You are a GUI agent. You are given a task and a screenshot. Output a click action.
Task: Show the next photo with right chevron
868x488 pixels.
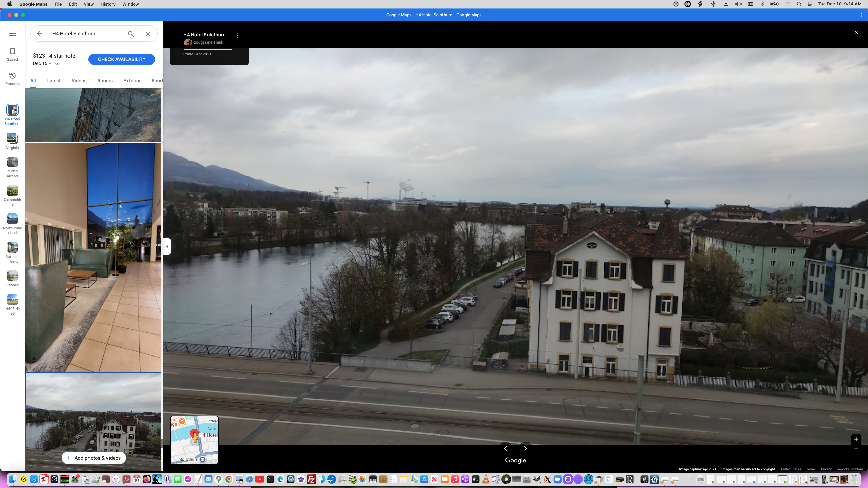pyautogui.click(x=525, y=448)
